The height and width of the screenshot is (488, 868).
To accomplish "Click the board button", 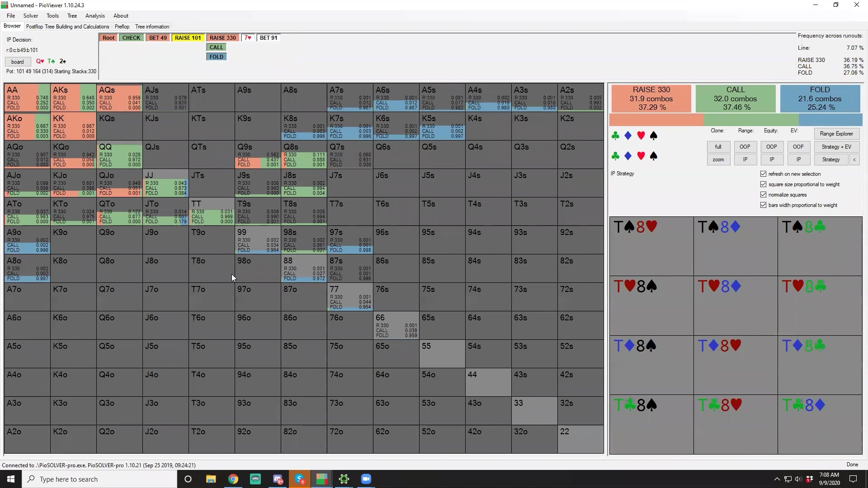I will click(x=18, y=62).
